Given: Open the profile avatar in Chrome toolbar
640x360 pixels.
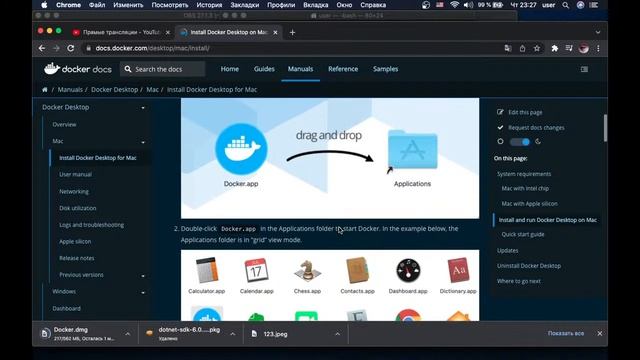Looking at the screenshot, I should [x=584, y=48].
